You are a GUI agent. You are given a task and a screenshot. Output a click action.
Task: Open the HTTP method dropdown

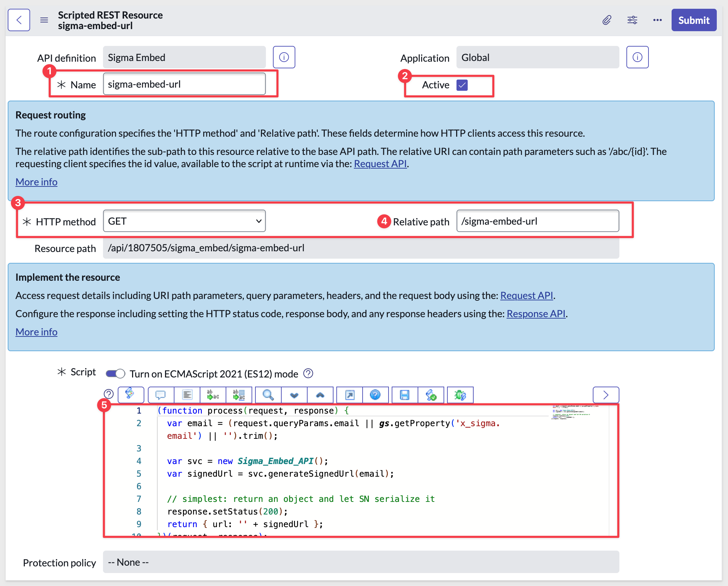(x=184, y=221)
